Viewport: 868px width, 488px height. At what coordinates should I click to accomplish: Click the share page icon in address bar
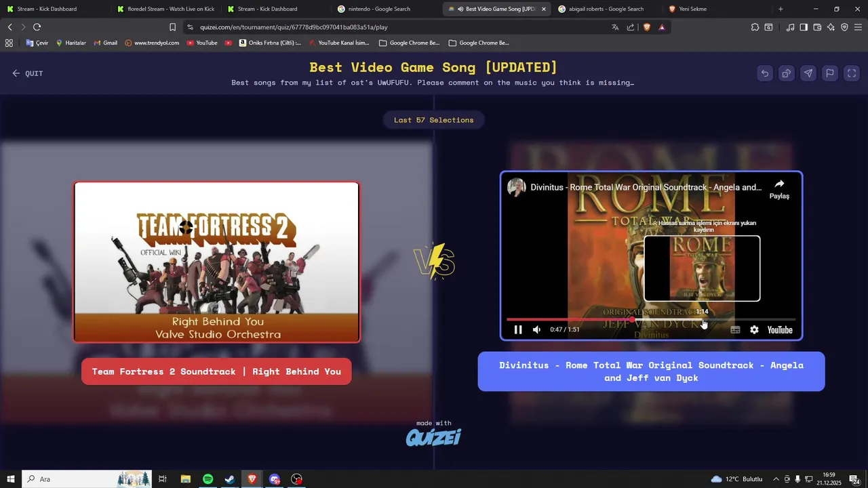click(x=631, y=27)
